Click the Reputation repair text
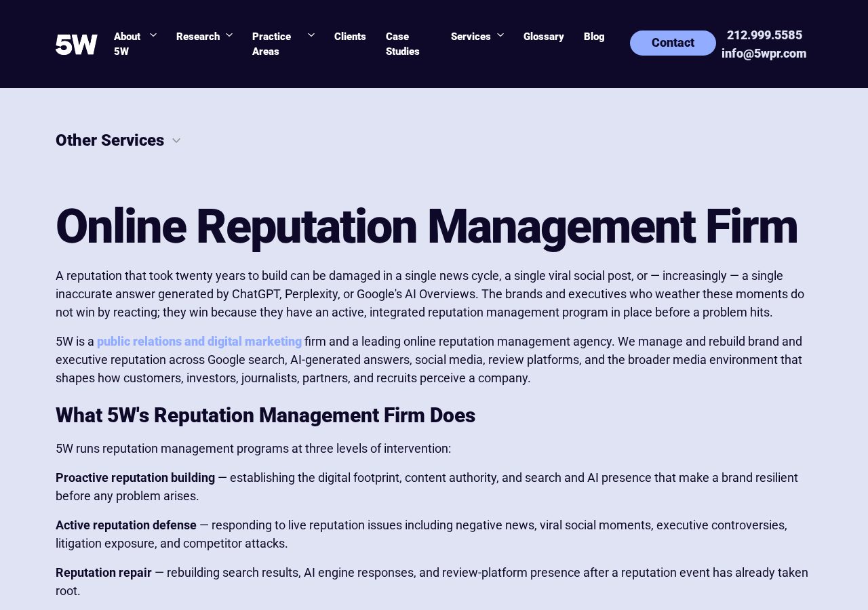This screenshot has width=868, height=610. point(104,573)
